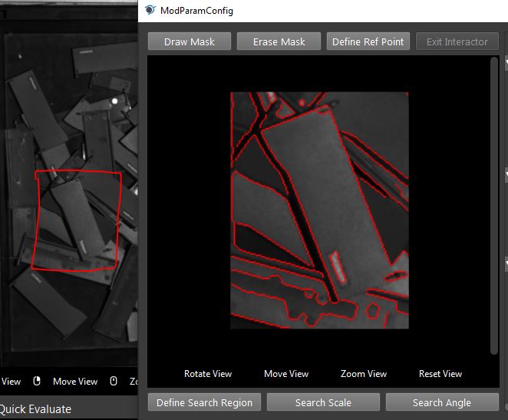The width and height of the screenshot is (508, 420).
Task: Click the red-contoured template image thumbnail
Action: coord(319,210)
